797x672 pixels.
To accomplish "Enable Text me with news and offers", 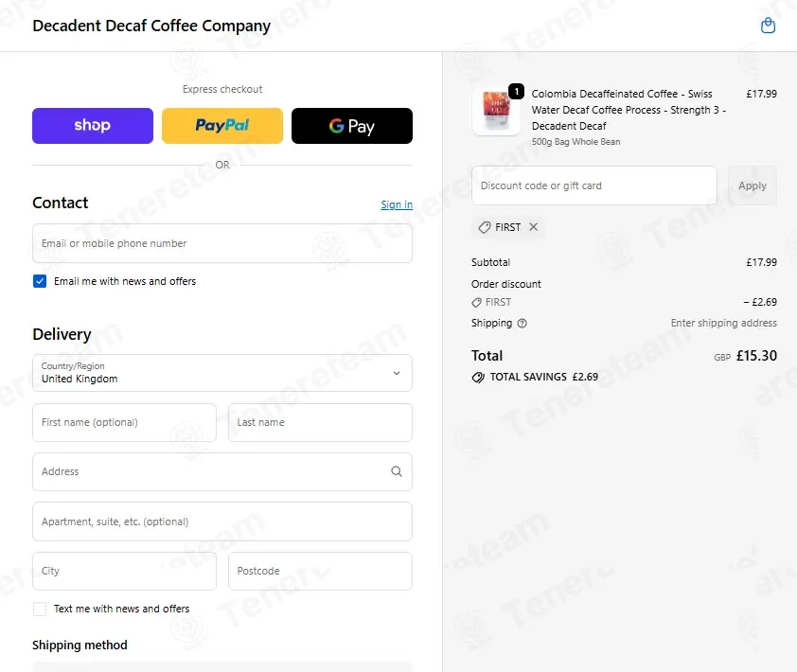I will pyautogui.click(x=40, y=609).
